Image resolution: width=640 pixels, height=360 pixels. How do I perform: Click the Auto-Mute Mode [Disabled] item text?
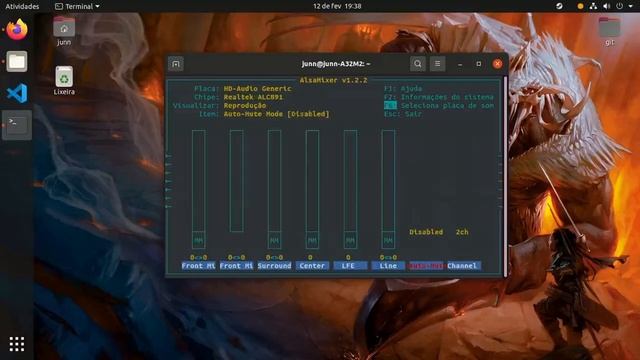(x=276, y=114)
